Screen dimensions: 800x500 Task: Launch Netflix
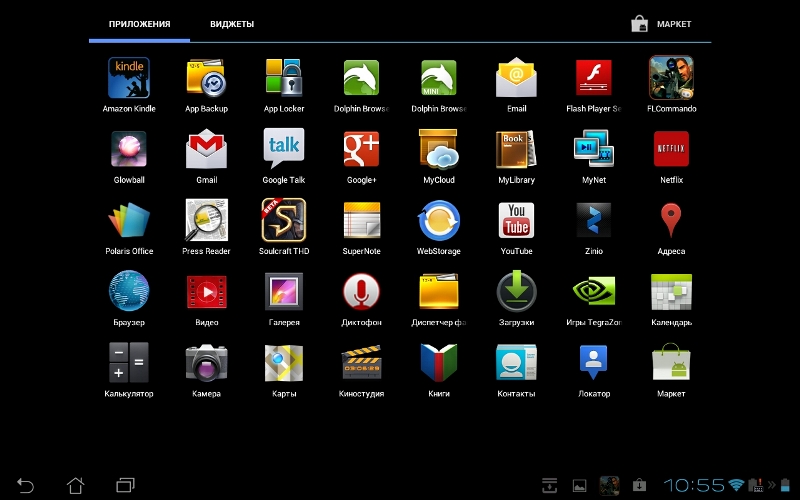pyautogui.click(x=671, y=149)
